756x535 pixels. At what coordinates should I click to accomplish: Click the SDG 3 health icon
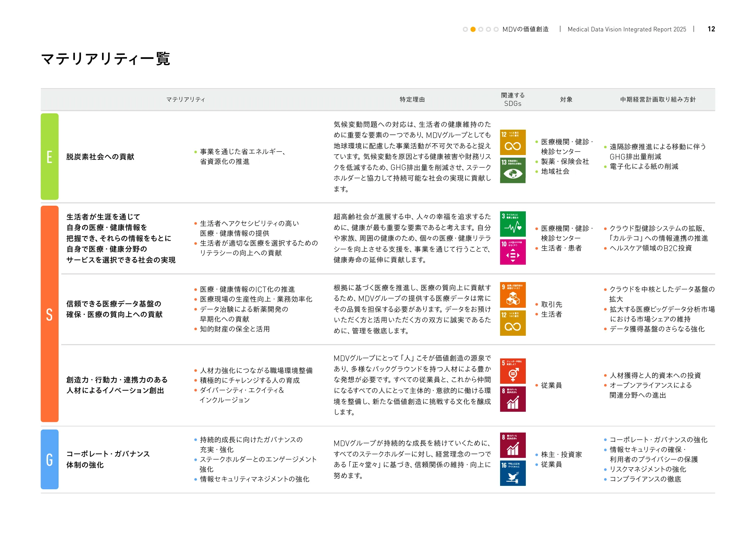coord(513,224)
